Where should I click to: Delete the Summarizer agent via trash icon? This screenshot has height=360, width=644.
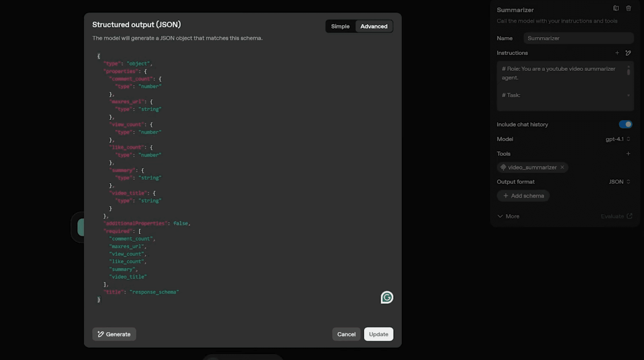629,8
